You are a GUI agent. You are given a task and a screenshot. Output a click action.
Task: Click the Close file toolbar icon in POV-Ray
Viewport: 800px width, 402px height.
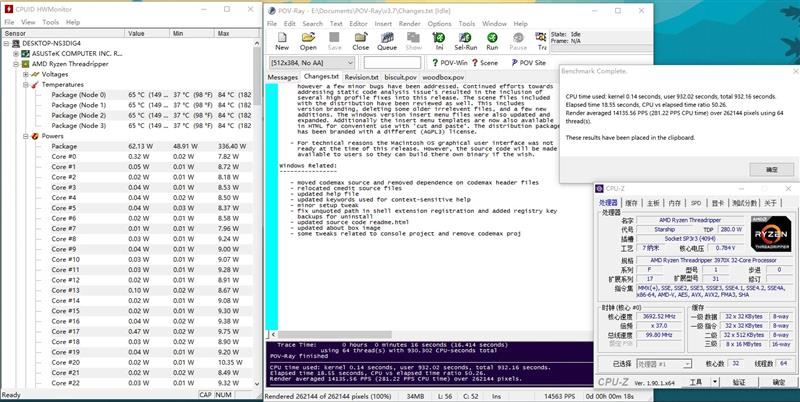pos(361,38)
